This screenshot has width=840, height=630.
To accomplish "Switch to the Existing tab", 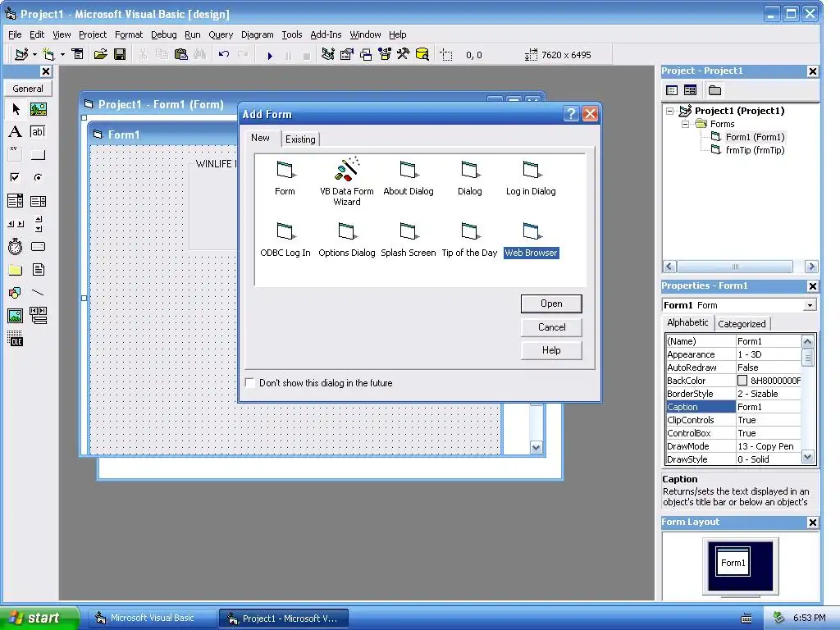I will pos(300,139).
